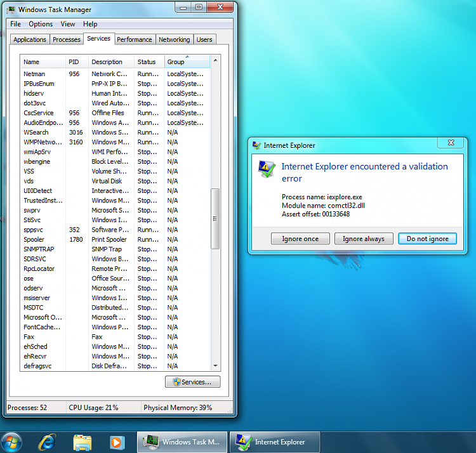Screen dimensions: 476x453
Task: Click PID 3016 cell
Action: 76,133
